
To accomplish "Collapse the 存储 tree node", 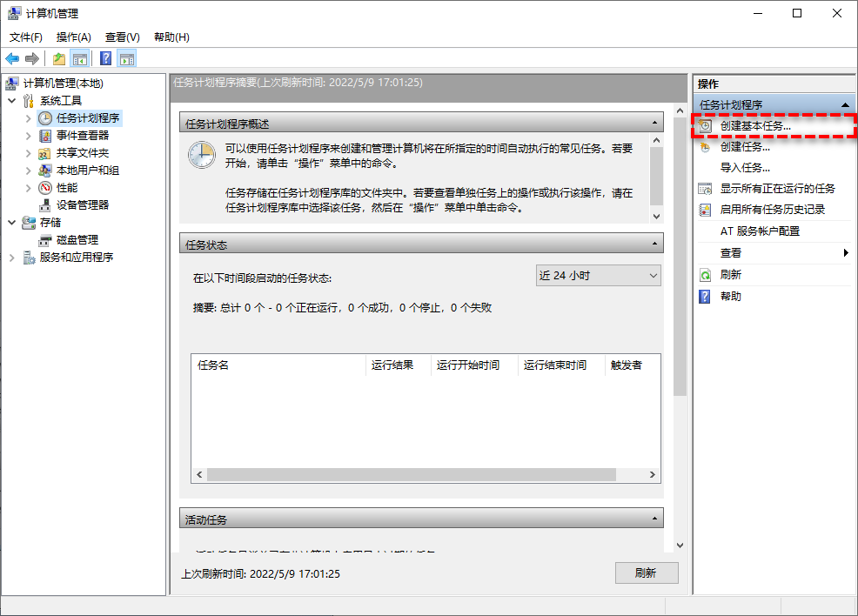I will pyautogui.click(x=12, y=223).
